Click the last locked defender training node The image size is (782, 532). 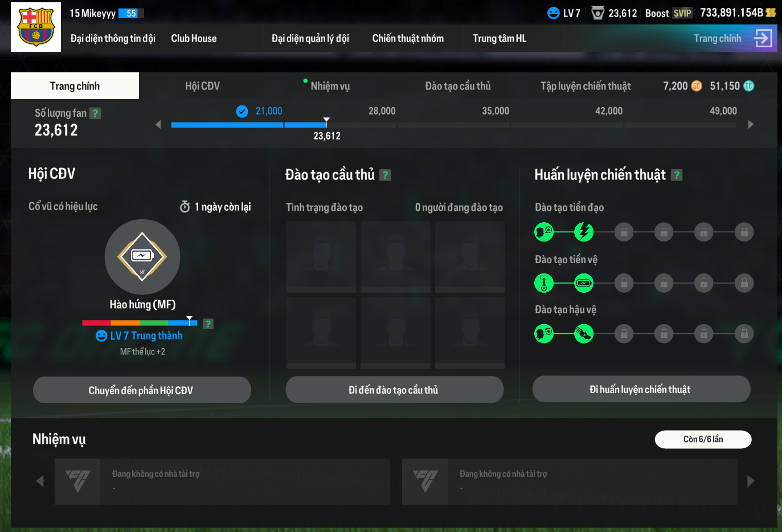(x=744, y=334)
